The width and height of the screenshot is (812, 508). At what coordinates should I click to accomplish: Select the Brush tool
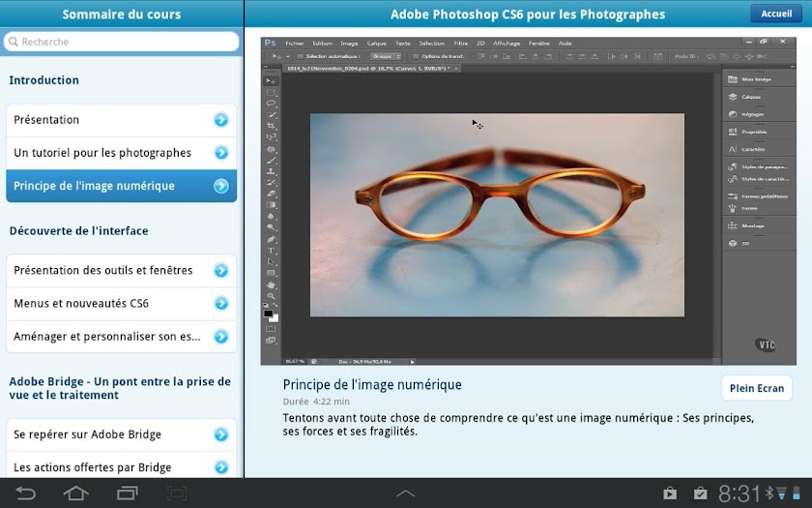click(271, 161)
